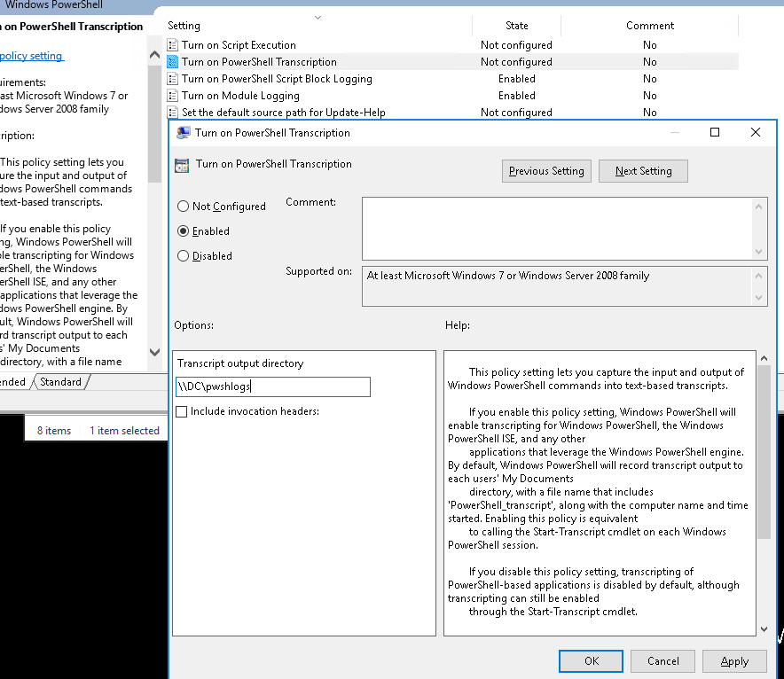
Task: Switch to the Standard tab
Action: point(60,382)
